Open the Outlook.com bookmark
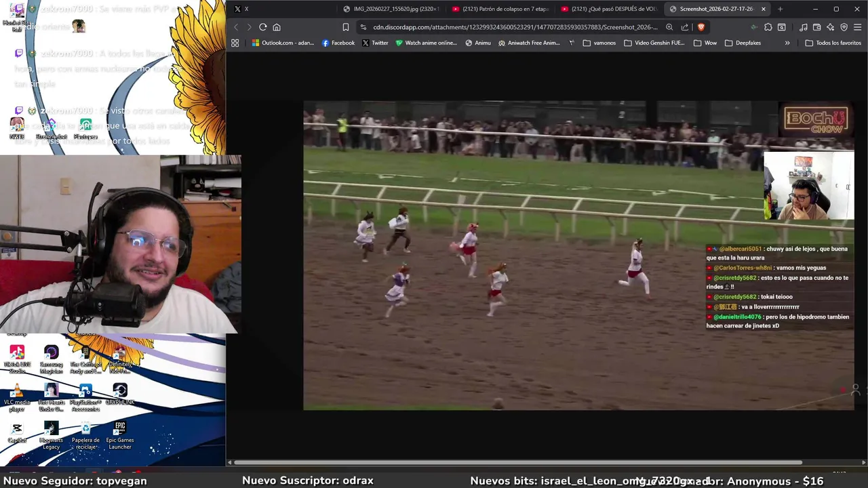Screen dimensions: 868x488 tap(283, 43)
